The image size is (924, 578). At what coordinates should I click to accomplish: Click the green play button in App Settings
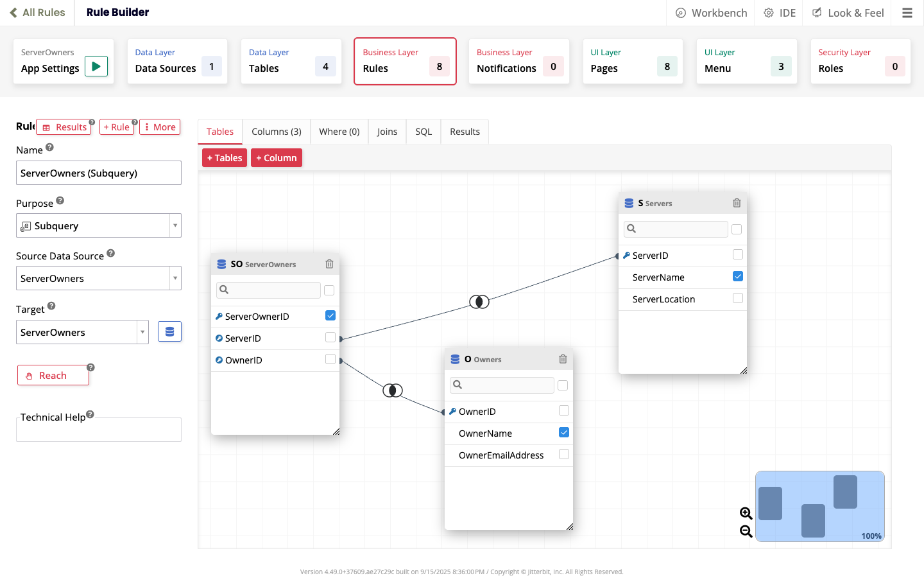click(96, 66)
